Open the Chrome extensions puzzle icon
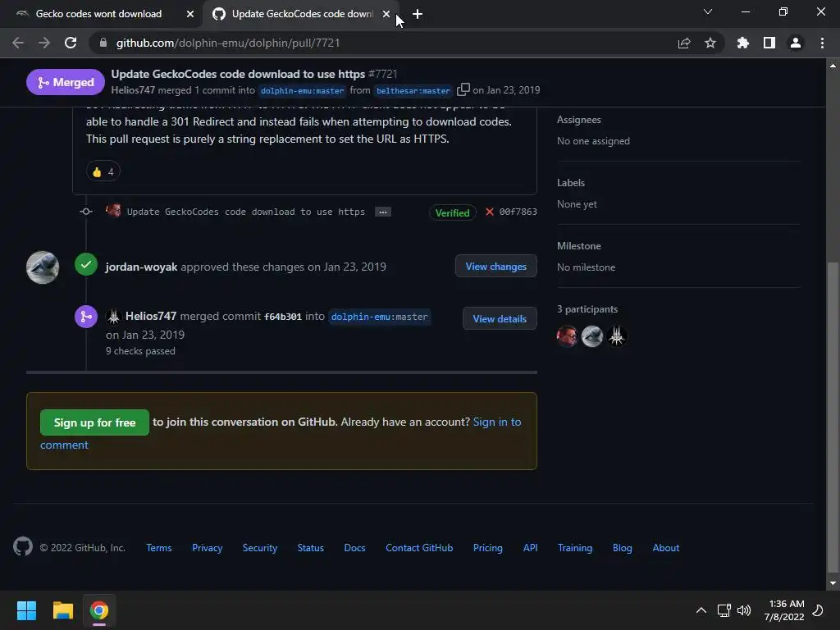Image resolution: width=840 pixels, height=630 pixels. (743, 43)
